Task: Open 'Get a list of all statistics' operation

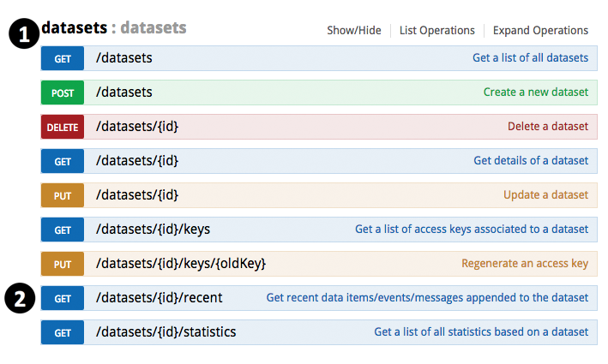Action: [x=481, y=332]
